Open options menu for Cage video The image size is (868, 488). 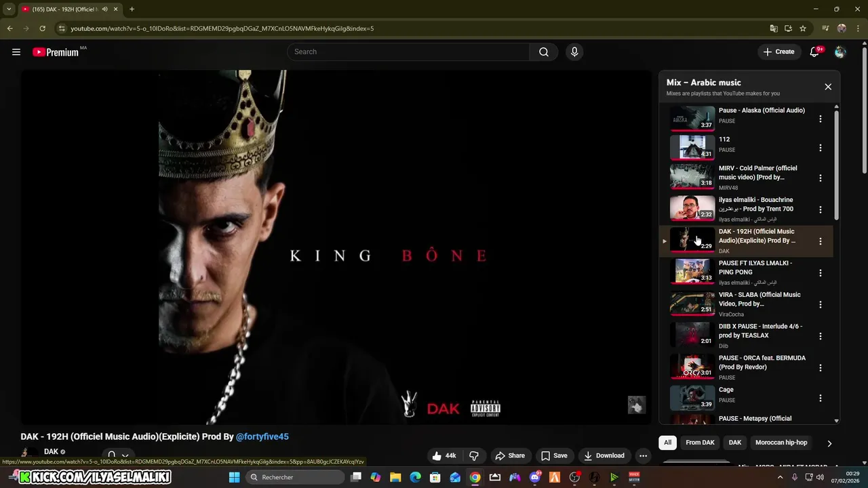(820, 398)
